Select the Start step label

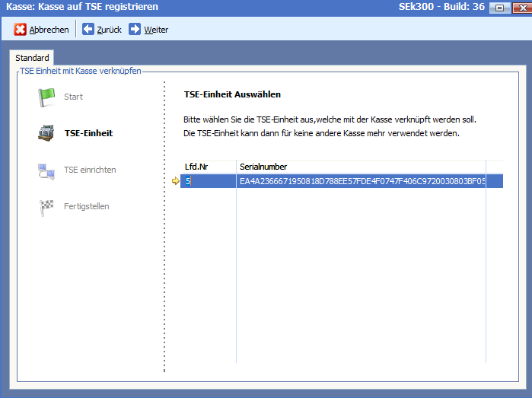73,97
